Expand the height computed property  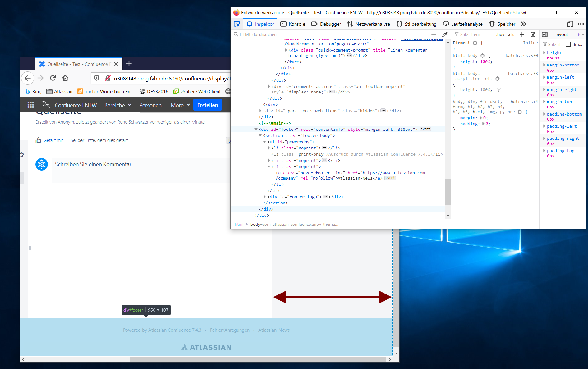(x=544, y=53)
